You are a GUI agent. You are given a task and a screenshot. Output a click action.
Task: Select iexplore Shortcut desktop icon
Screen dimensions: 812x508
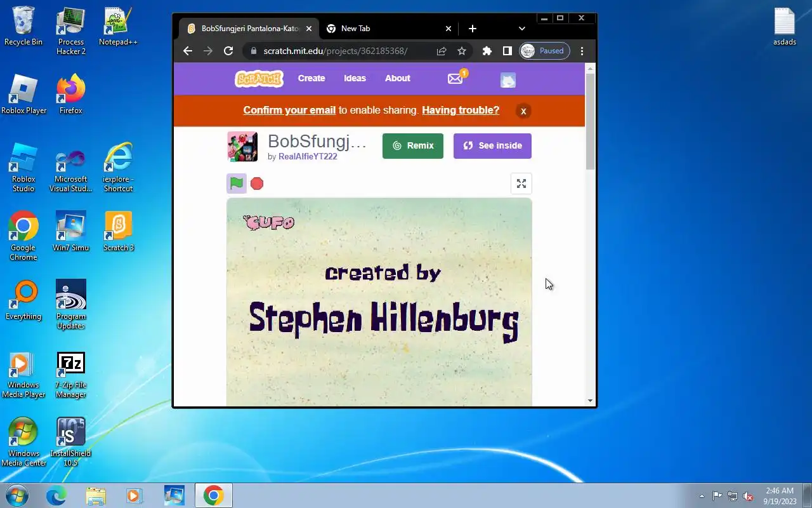click(x=118, y=168)
